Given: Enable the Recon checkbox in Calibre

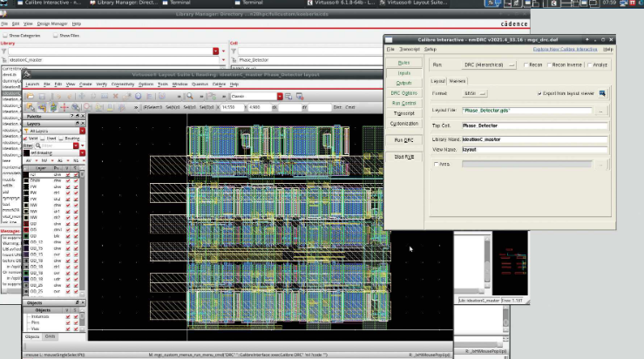Looking at the screenshot, I should [525, 64].
